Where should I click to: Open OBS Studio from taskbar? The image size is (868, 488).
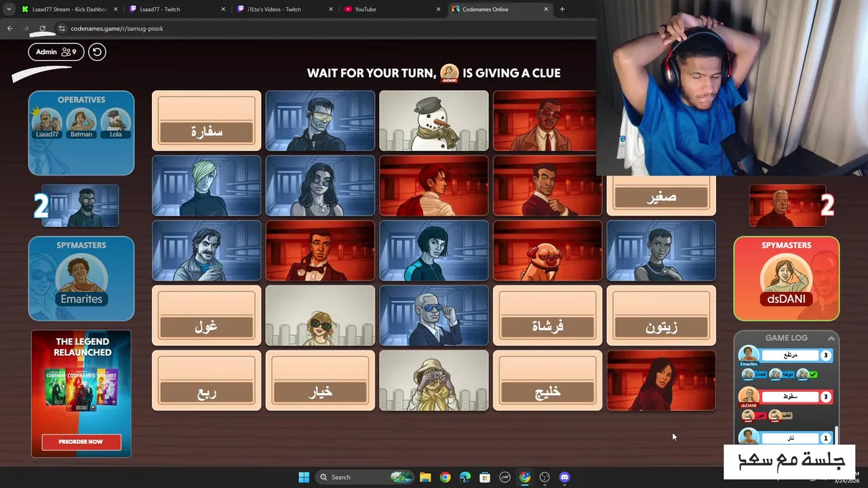(545, 477)
